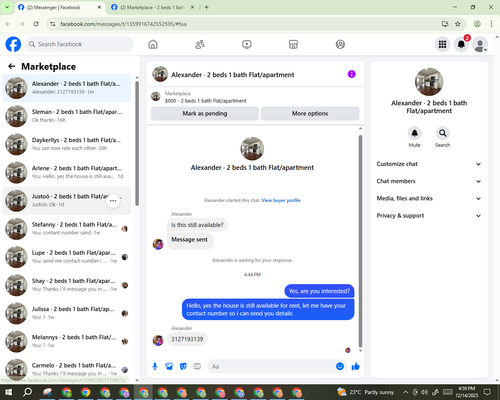Open the taskbar clock and date
500x400 pixels.
pos(466,392)
